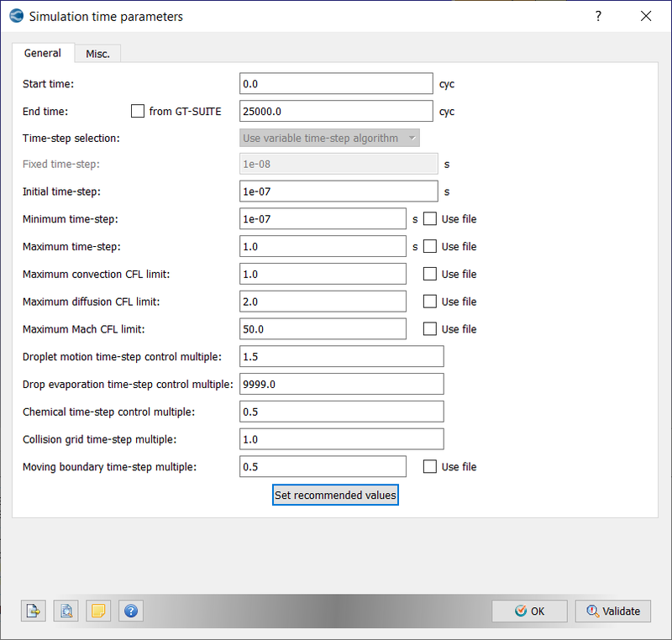
Task: Click the End time field showing 25000.0
Action: (336, 112)
